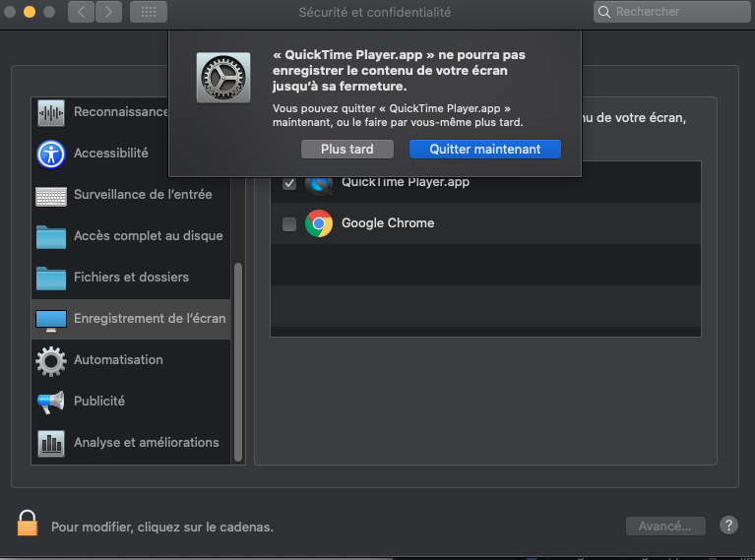Click the Rechercher search field
This screenshot has height=560, width=755.
click(671, 12)
